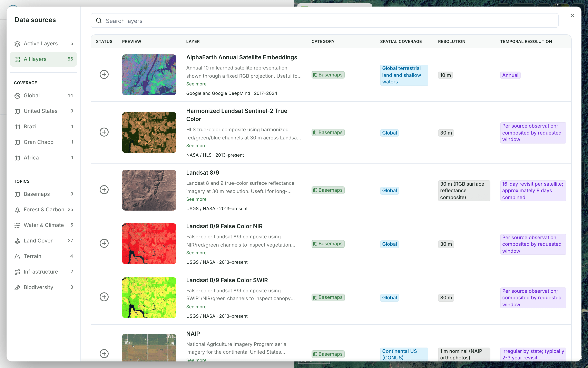This screenshot has width=588, height=368.
Task: Add the Harmonized Landsat Sentinel-2 True Color layer
Action: point(104,132)
